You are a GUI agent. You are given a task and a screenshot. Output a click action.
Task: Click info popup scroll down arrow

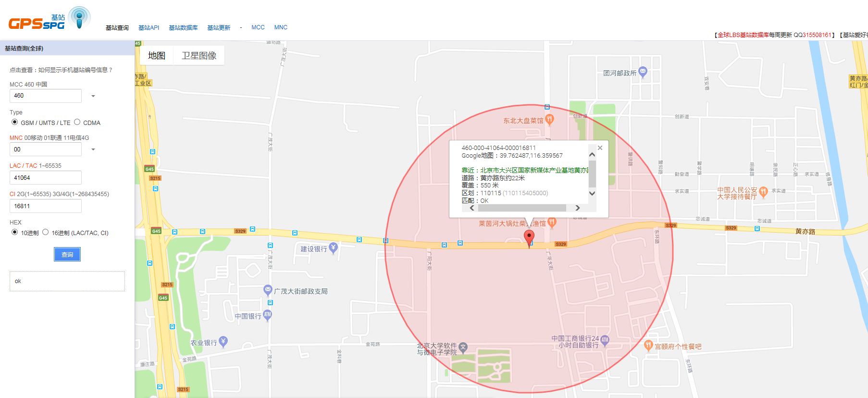coord(592,193)
